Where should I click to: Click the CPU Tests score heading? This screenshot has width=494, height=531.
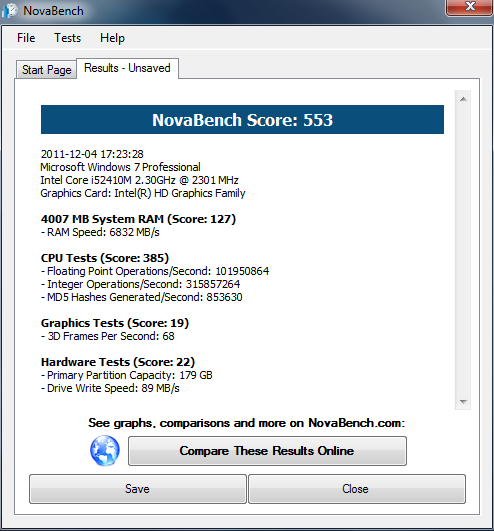[105, 258]
